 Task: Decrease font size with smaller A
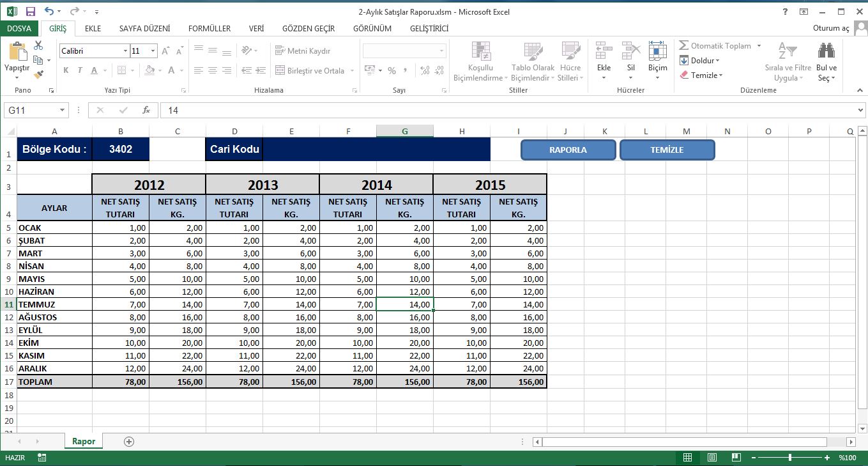point(179,50)
